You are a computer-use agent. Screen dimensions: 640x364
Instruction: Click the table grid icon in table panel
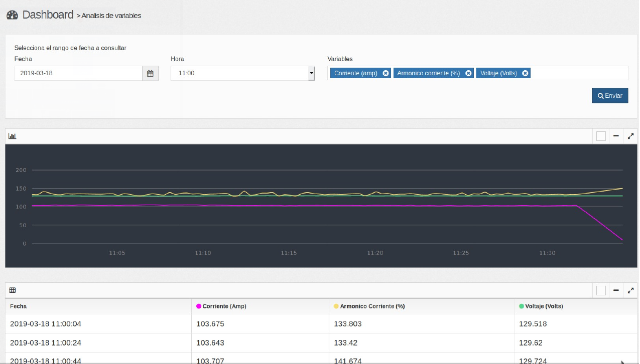[13, 290]
